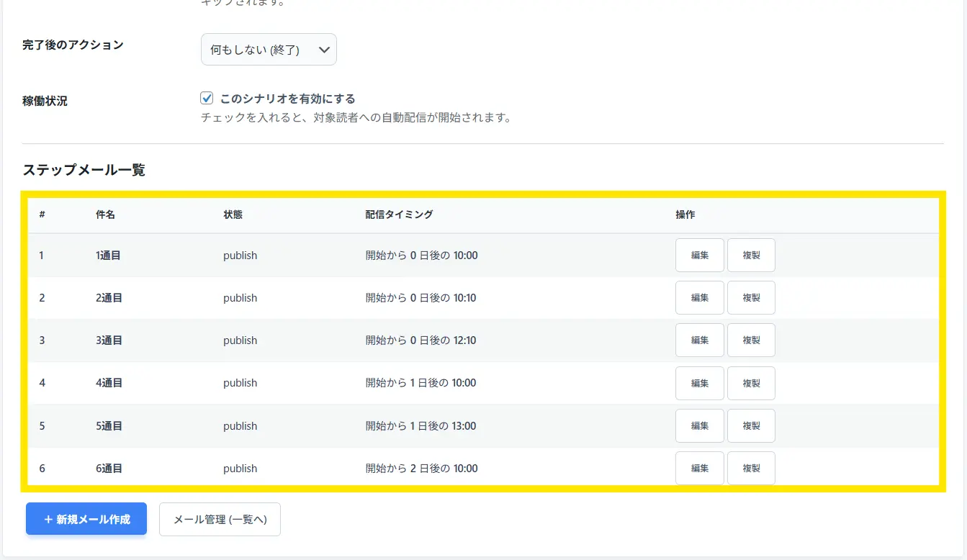Go to メール管理 (一覧へ)
This screenshot has height=560, width=967.
[220, 520]
